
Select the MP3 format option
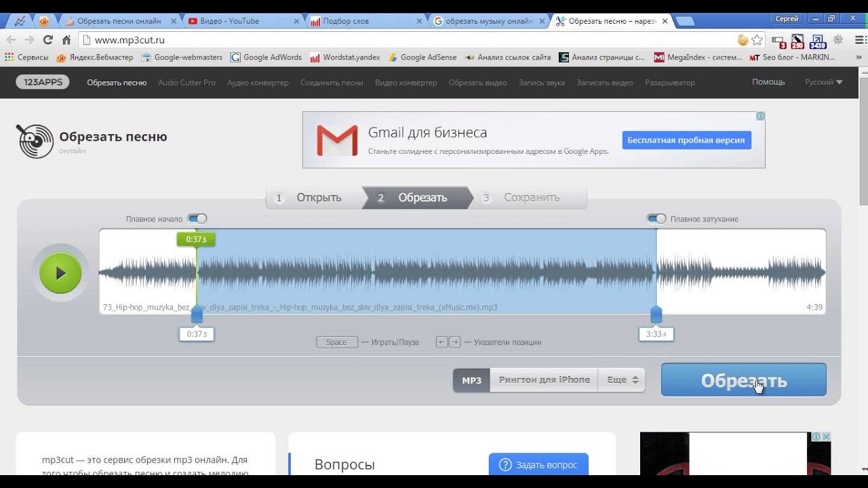(x=471, y=380)
